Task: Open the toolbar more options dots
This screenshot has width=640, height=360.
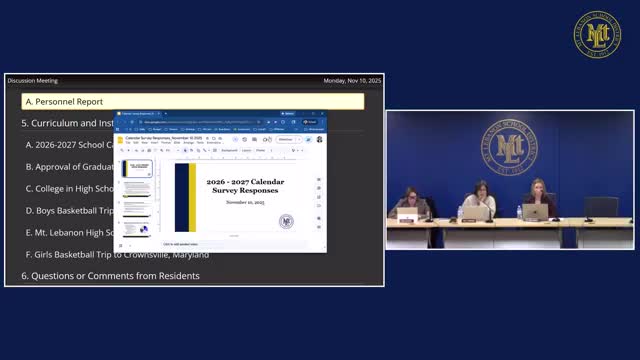Action: (271, 150)
